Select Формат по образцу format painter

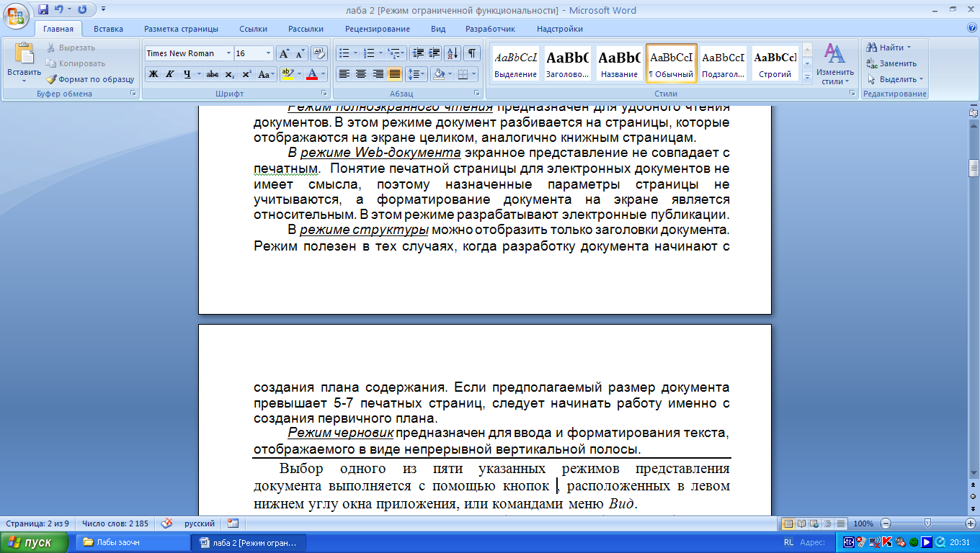click(x=90, y=79)
